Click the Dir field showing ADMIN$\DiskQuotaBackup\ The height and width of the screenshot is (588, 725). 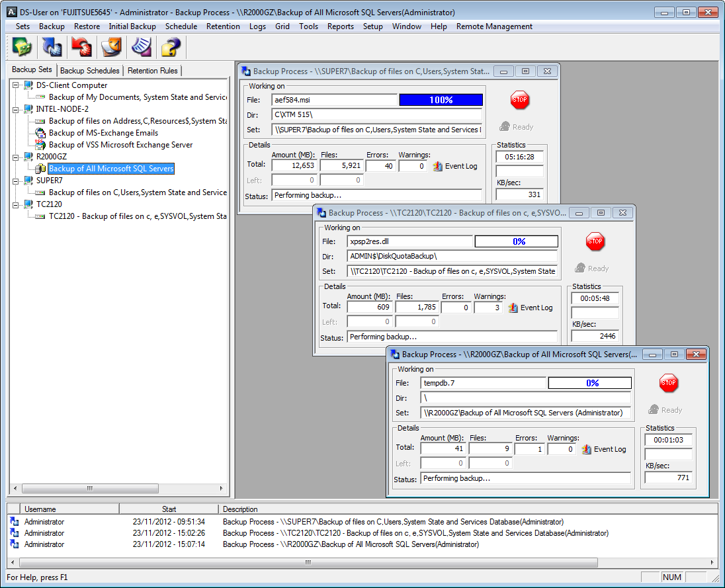[452, 256]
